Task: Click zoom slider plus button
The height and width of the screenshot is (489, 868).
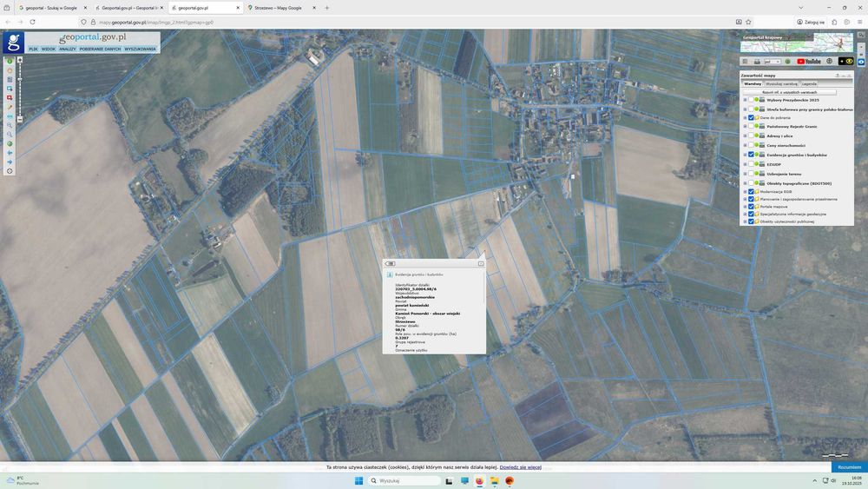Action: click(x=20, y=60)
